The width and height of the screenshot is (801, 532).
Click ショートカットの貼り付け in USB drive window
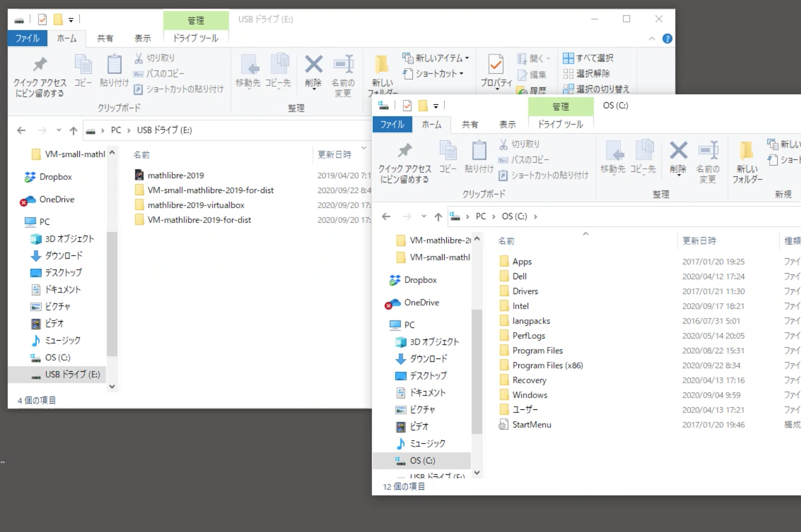click(179, 89)
